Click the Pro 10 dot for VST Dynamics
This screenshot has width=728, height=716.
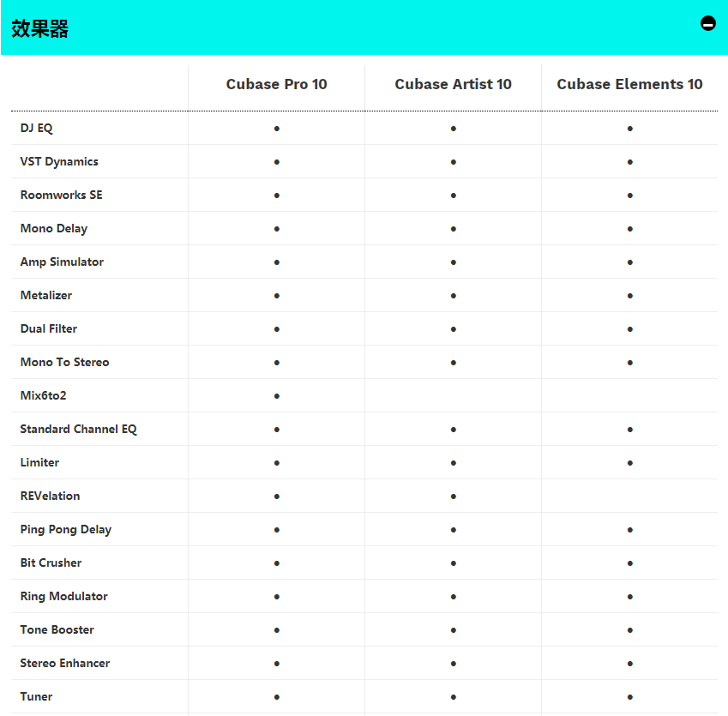[277, 162]
